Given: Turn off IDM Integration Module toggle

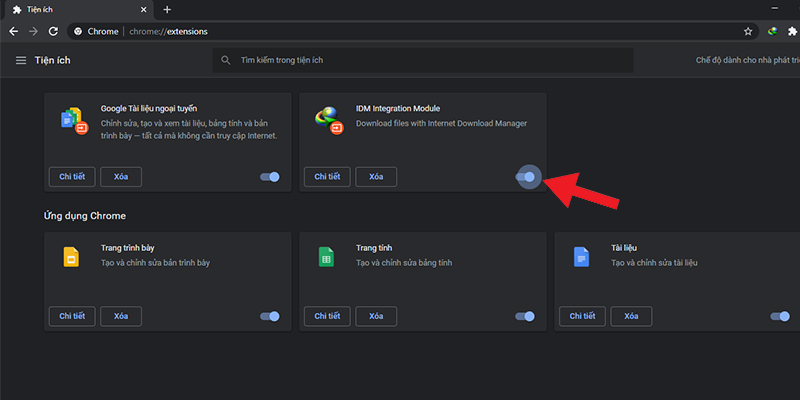Looking at the screenshot, I should point(525,177).
